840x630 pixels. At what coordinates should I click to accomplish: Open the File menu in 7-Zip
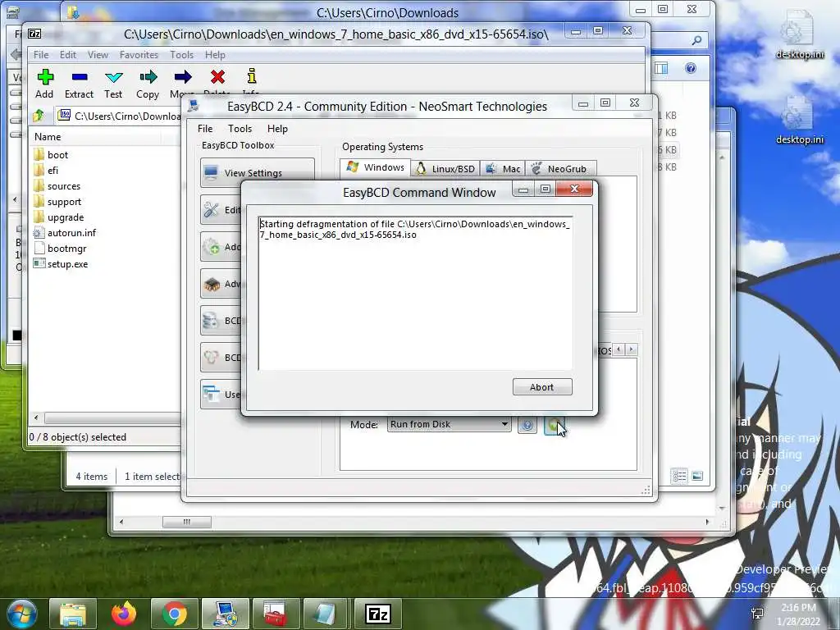click(41, 55)
